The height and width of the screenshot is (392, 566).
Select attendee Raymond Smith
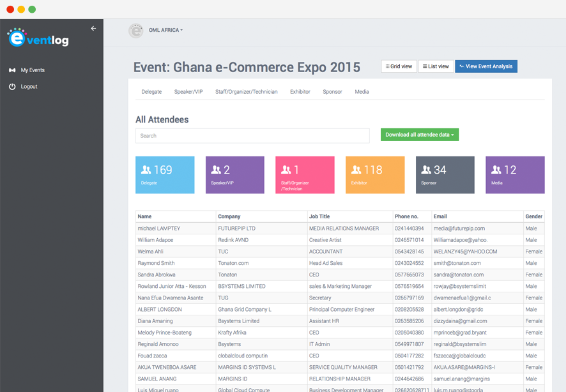click(x=156, y=263)
